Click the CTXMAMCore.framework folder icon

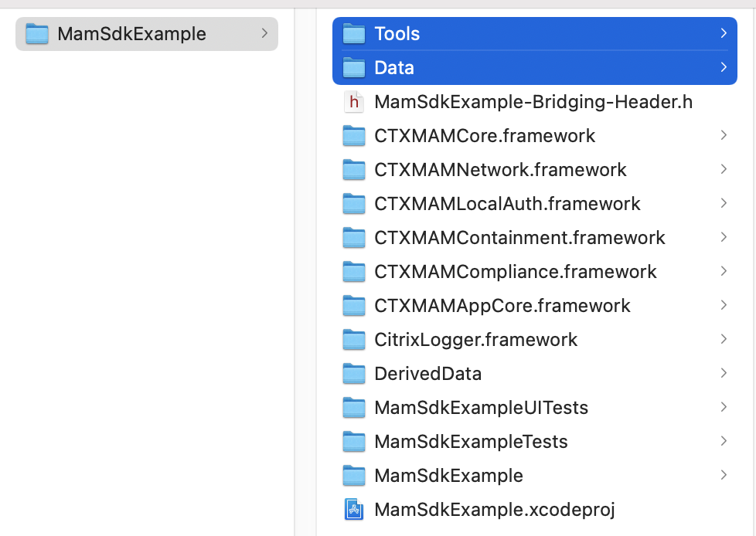tap(354, 136)
